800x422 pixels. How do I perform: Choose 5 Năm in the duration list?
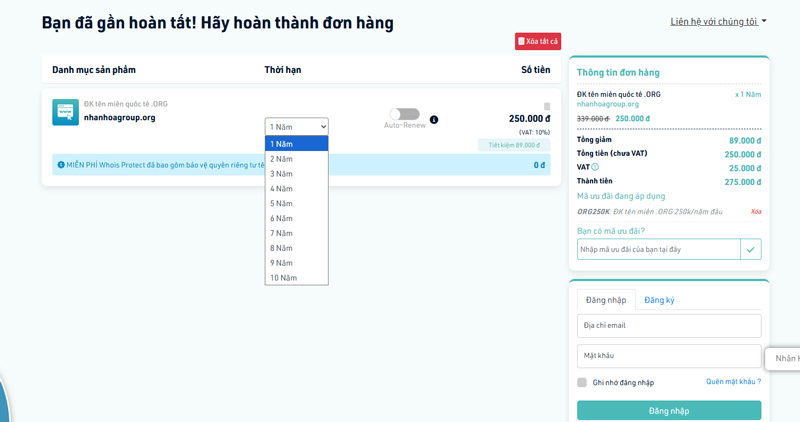click(x=296, y=203)
